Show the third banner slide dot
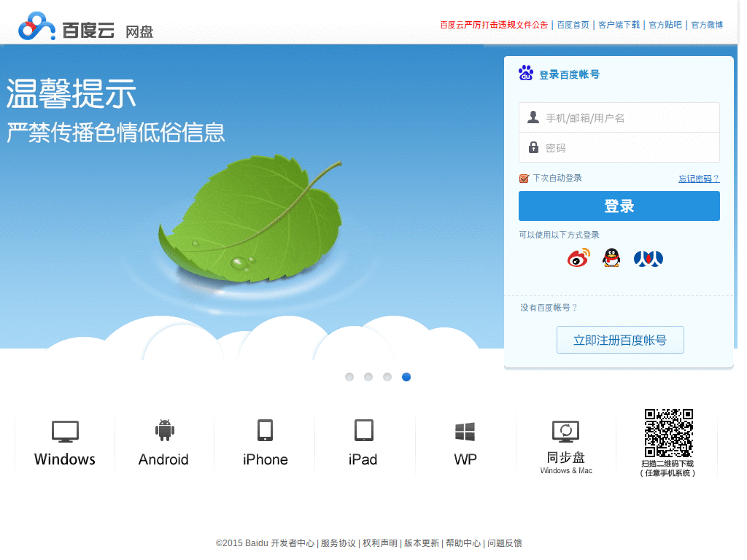 pos(387,377)
